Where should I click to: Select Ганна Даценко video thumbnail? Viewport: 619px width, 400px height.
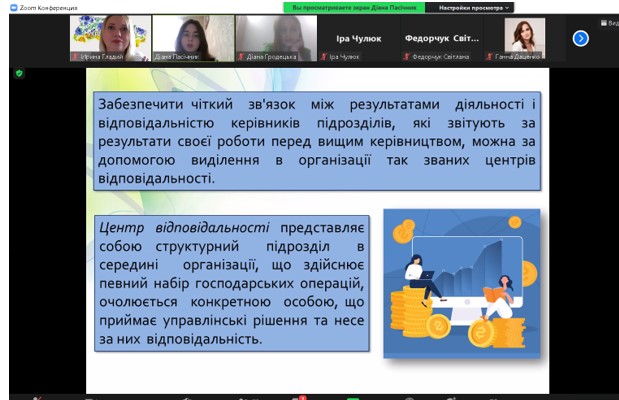click(x=525, y=37)
